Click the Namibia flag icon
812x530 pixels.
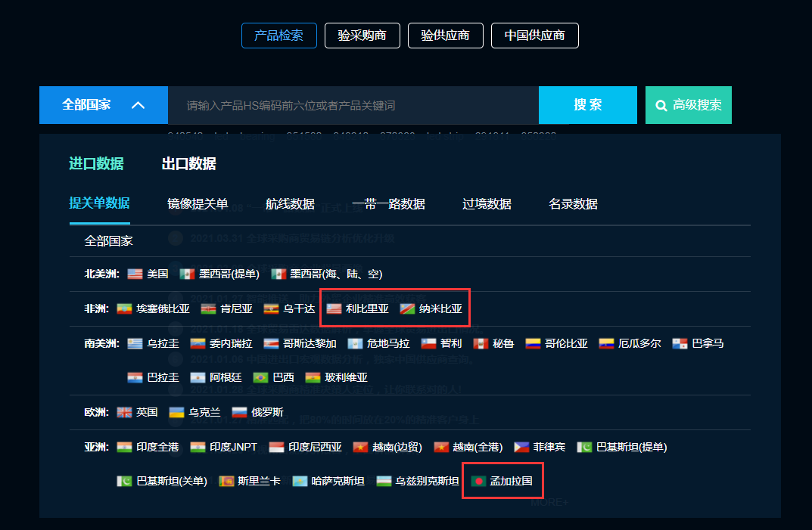pyautogui.click(x=408, y=309)
